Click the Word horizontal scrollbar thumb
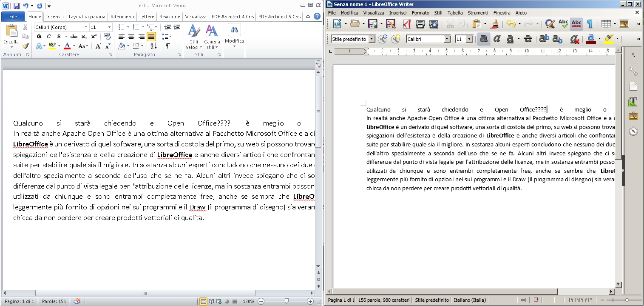This screenshot has height=306, width=644. (x=145, y=293)
